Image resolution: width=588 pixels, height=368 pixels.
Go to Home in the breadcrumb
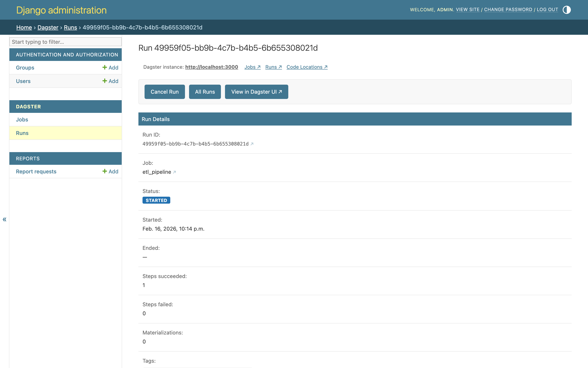pyautogui.click(x=24, y=27)
